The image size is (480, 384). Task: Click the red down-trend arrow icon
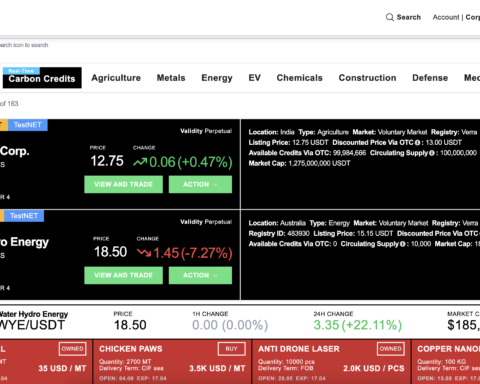[144, 253]
